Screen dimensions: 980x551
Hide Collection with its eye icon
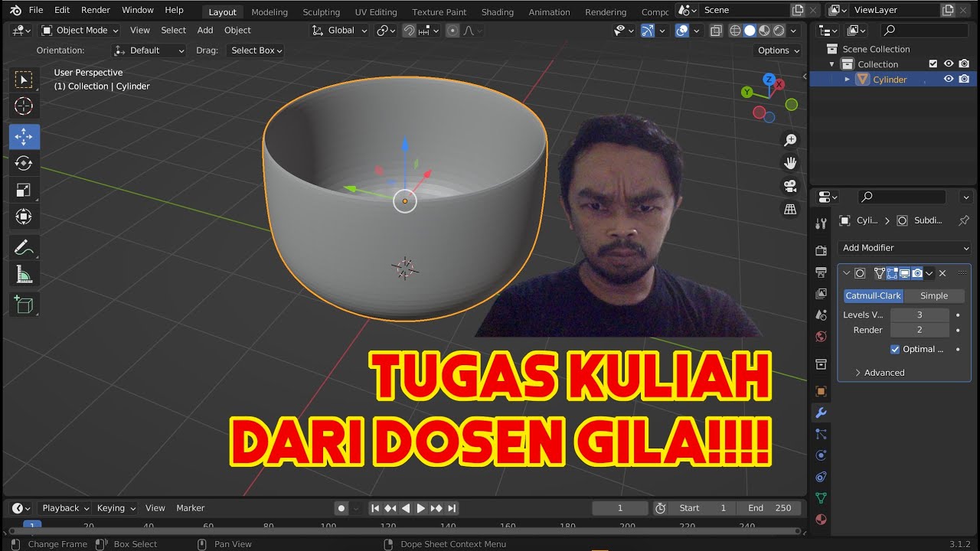(x=949, y=64)
